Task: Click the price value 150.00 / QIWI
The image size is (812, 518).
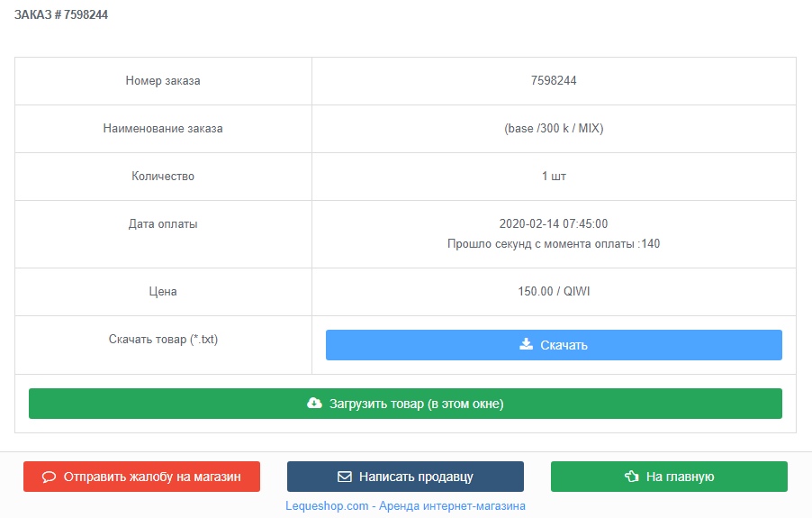Action: pyautogui.click(x=554, y=292)
